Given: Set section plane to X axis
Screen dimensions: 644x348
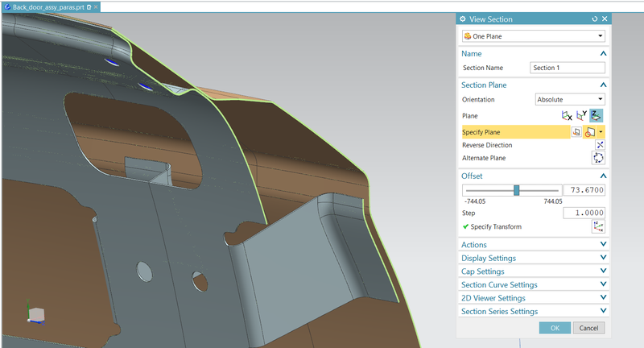Looking at the screenshot, I should (568, 116).
